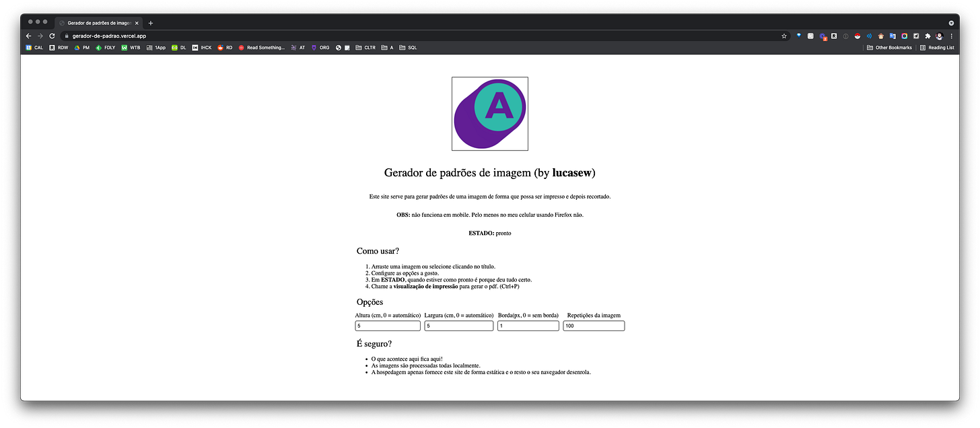Click the browser forward arrow
Viewport: 980px width, 428px height.
click(x=40, y=36)
